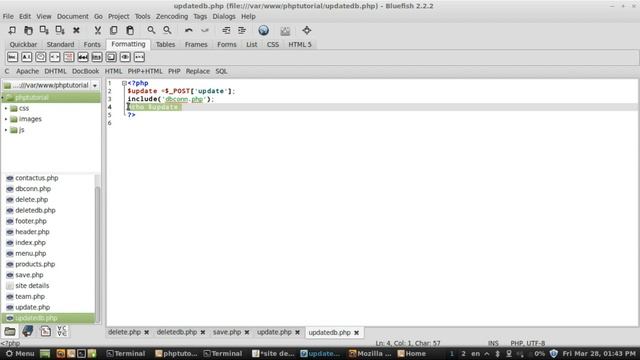Click the double-left-arrow Formatting toolbar icon
The height and width of the screenshot is (360, 640).
pyautogui.click(x=83, y=57)
